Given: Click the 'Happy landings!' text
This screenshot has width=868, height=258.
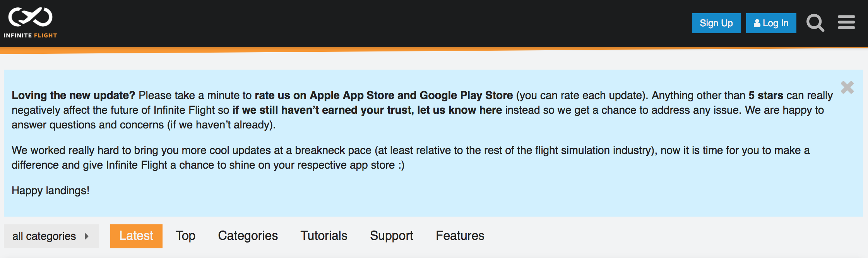Looking at the screenshot, I should (50, 191).
